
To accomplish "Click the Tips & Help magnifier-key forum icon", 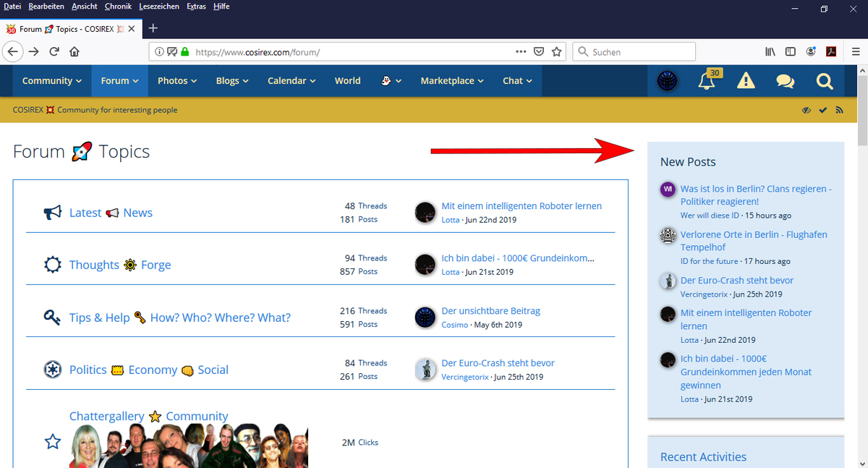I will click(53, 318).
